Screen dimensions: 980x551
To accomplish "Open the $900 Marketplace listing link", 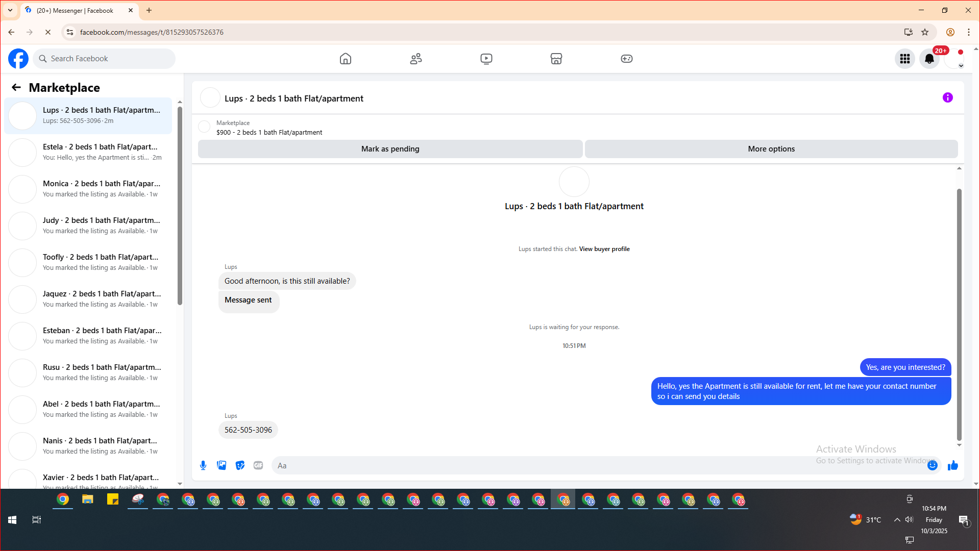I will [x=269, y=132].
